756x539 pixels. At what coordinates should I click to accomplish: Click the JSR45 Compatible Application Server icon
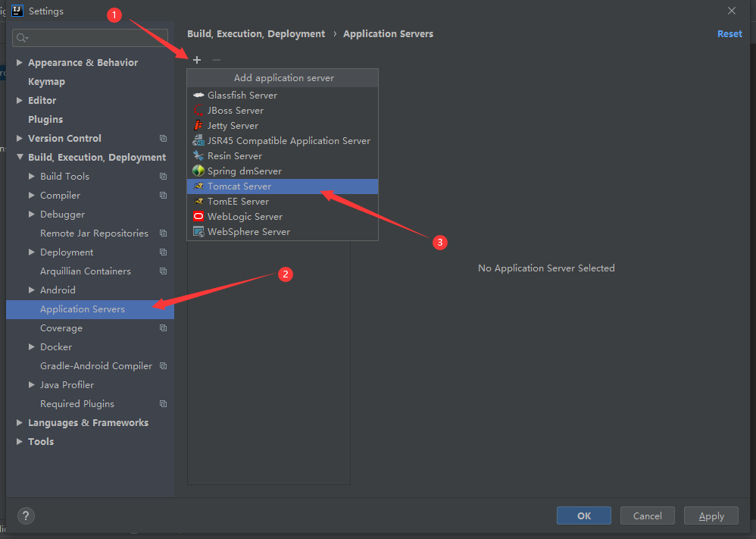(x=198, y=140)
